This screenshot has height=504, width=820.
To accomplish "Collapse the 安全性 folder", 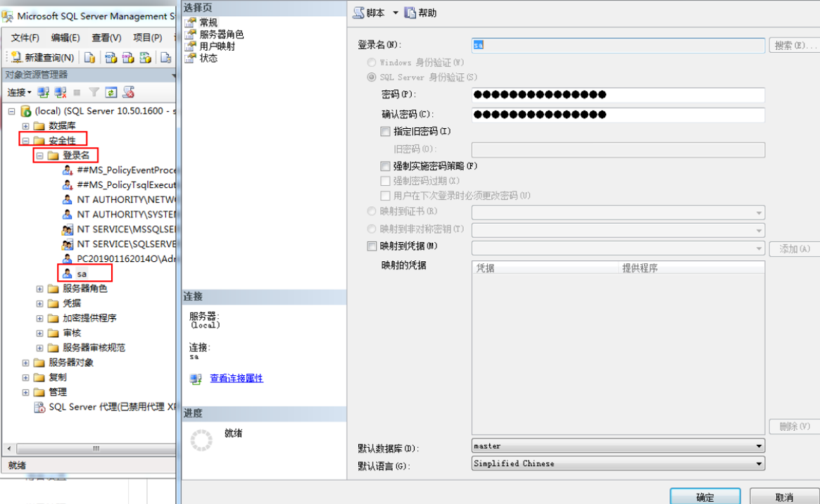I will pyautogui.click(x=25, y=140).
